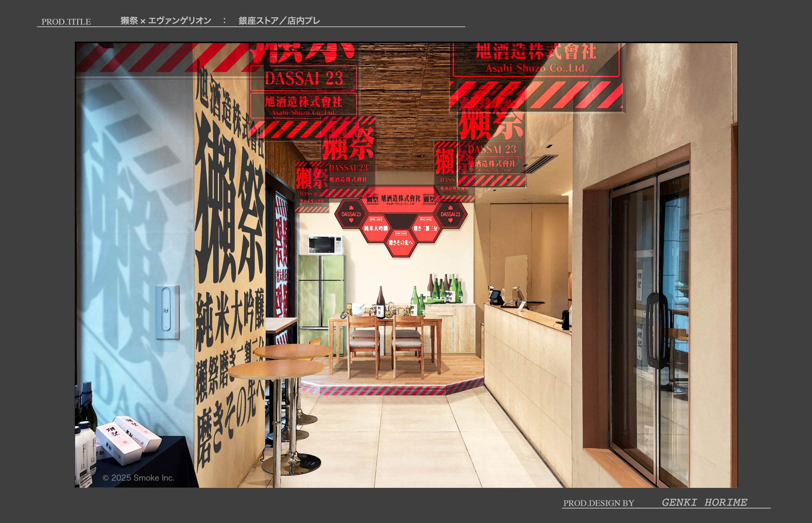
Task: Select the 獺祭 × エヴァンゲリオン title text
Action: [x=166, y=21]
